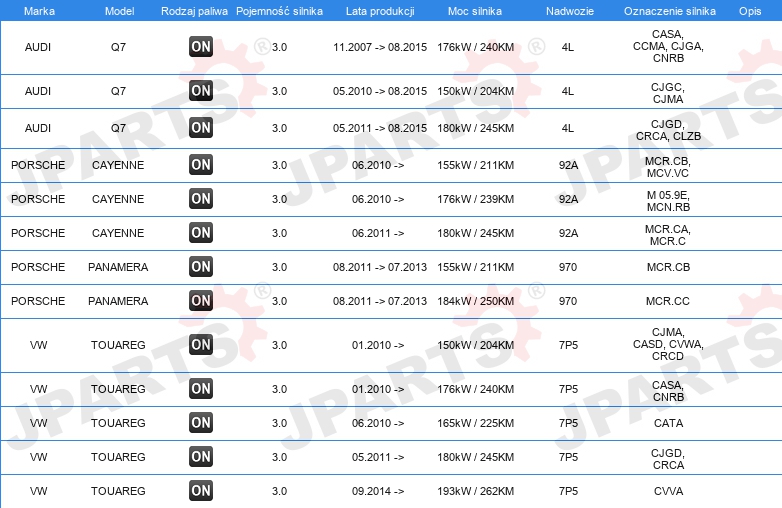Image resolution: width=782 pixels, height=508 pixels.
Task: Select the 05.2011 -> 08.2015 production years cell
Action: pos(380,128)
